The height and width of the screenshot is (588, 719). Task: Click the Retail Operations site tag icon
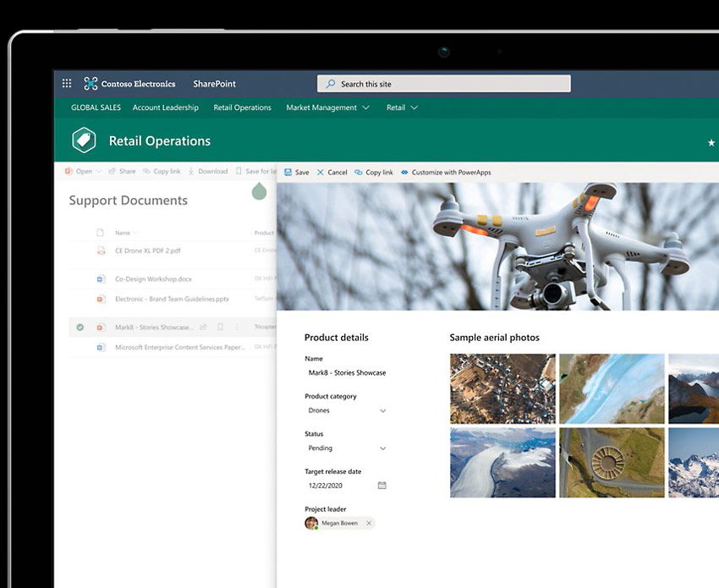click(x=84, y=140)
